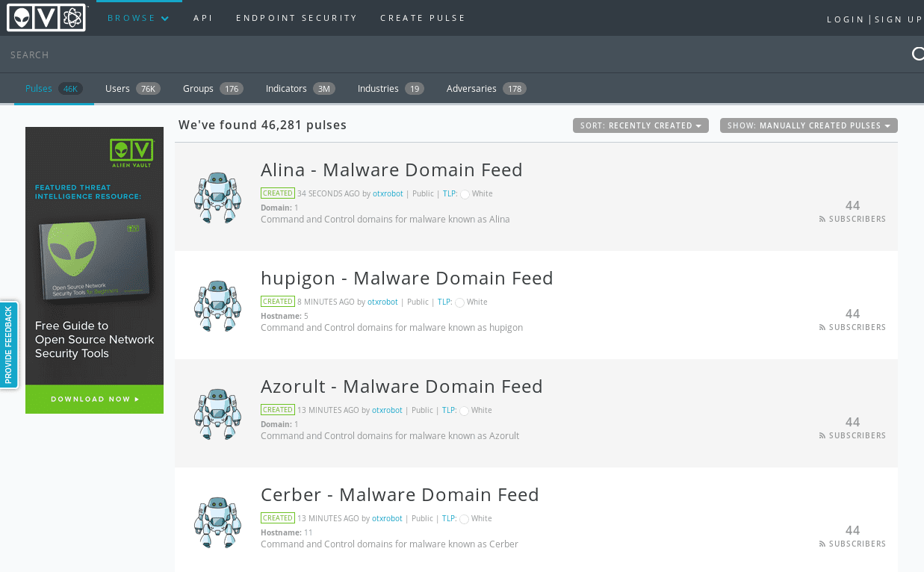
Task: Select Create Pulse in the top menu
Action: pos(423,18)
